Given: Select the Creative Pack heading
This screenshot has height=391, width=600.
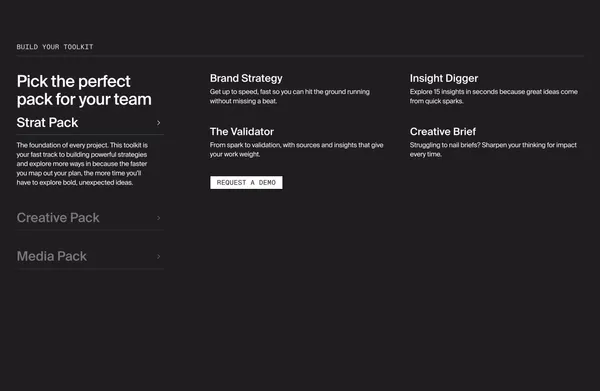Looking at the screenshot, I should [x=58, y=218].
